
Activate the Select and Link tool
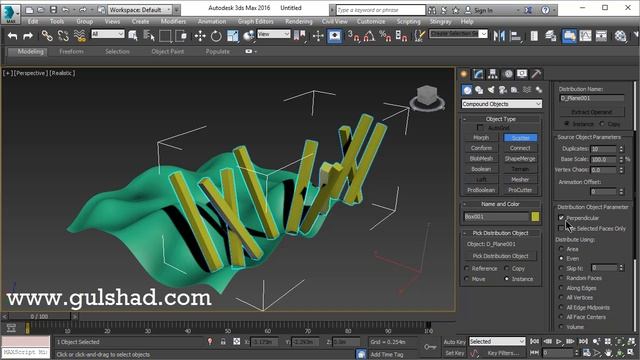pyautogui.click(x=47, y=36)
